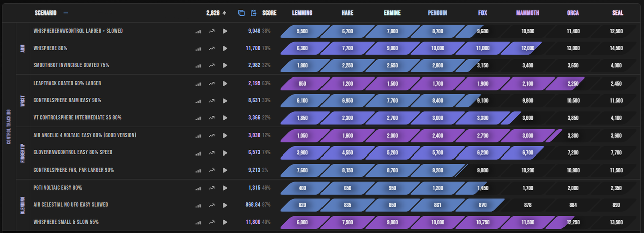Click the share/export icon beside Score header

point(254,13)
